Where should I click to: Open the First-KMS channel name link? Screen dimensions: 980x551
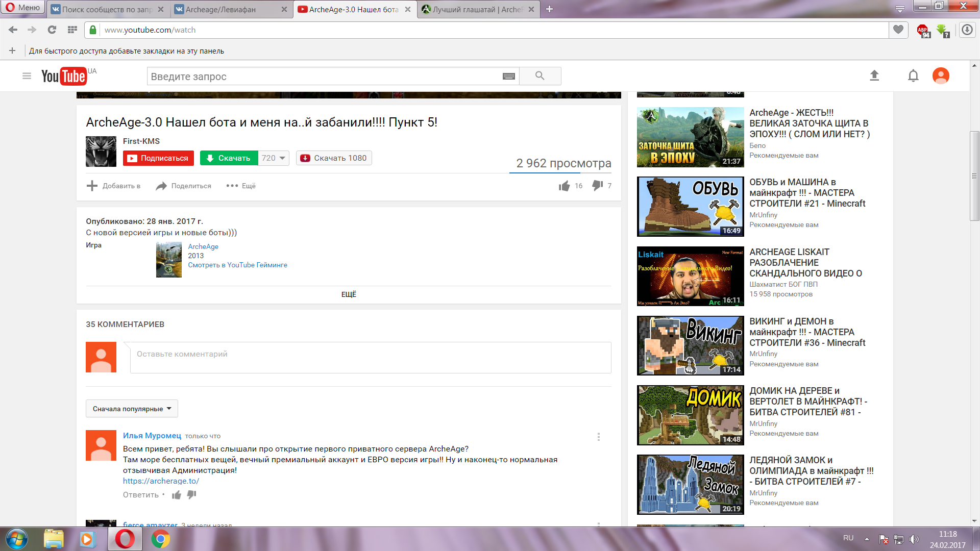141,141
